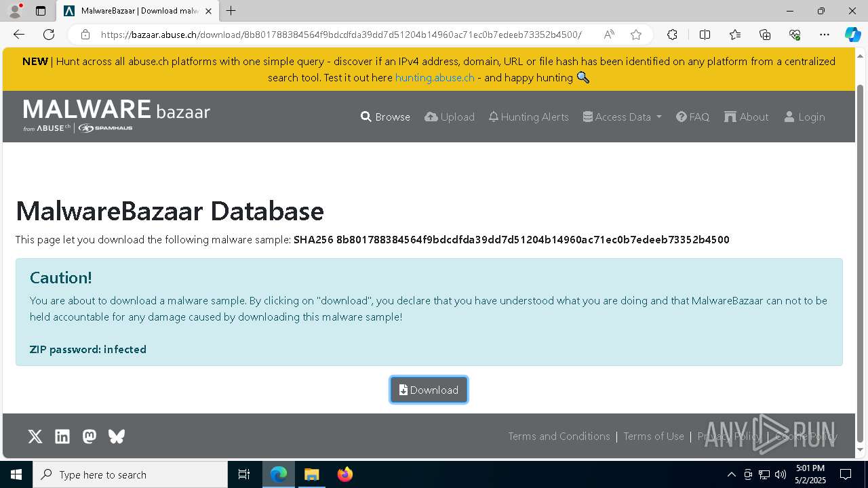Open the FAQ menu item

[x=693, y=117]
